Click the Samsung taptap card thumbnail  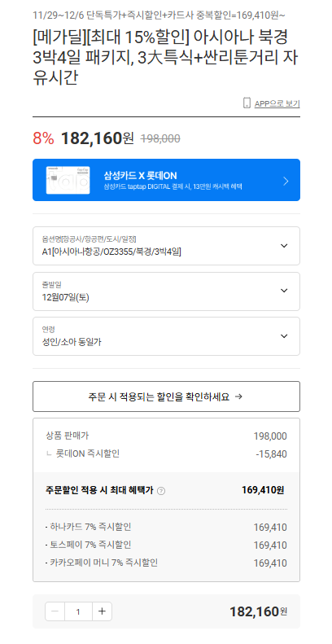point(68,180)
